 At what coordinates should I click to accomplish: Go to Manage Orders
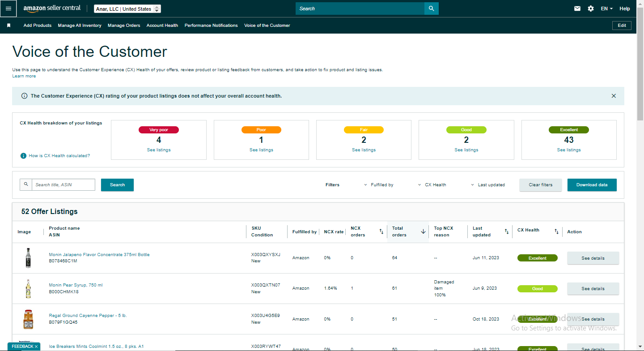(124, 26)
